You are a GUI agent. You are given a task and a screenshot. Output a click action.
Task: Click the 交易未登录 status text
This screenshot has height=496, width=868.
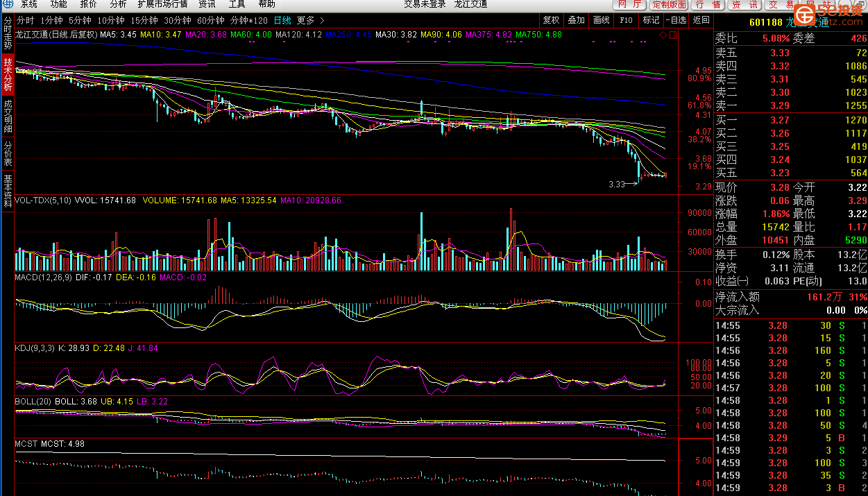pyautogui.click(x=425, y=4)
